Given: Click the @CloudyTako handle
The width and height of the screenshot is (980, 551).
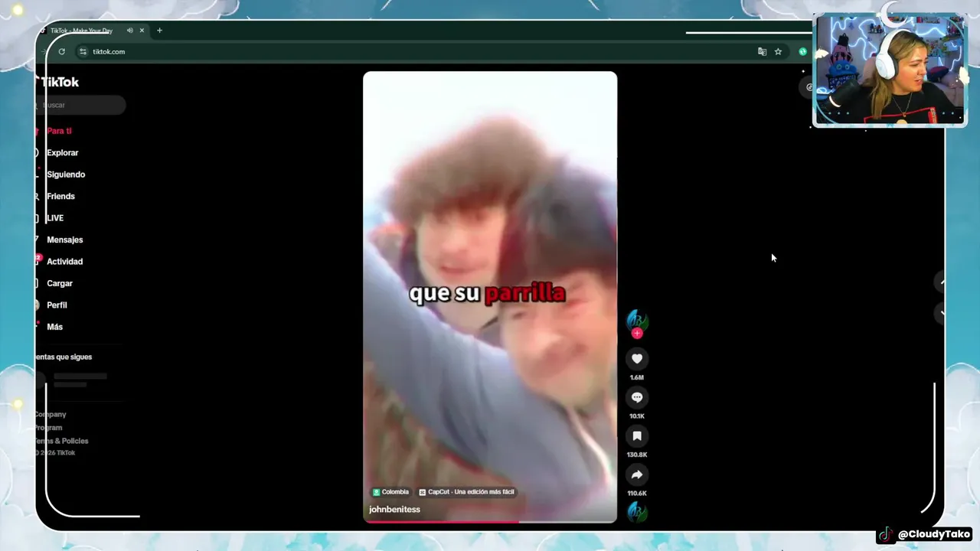Looking at the screenshot, I should 934,534.
